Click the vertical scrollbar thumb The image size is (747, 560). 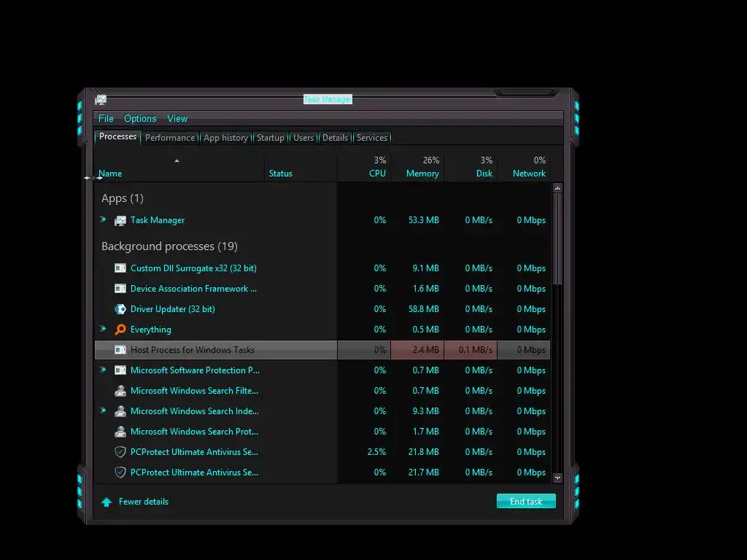[557, 238]
